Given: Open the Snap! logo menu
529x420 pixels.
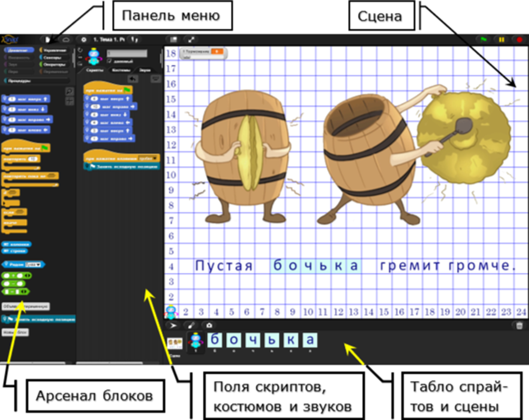Looking at the screenshot, I should coord(10,40).
